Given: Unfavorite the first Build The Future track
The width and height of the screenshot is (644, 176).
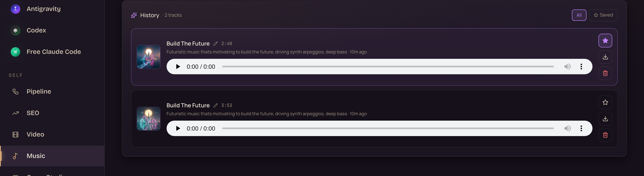Looking at the screenshot, I should (605, 41).
